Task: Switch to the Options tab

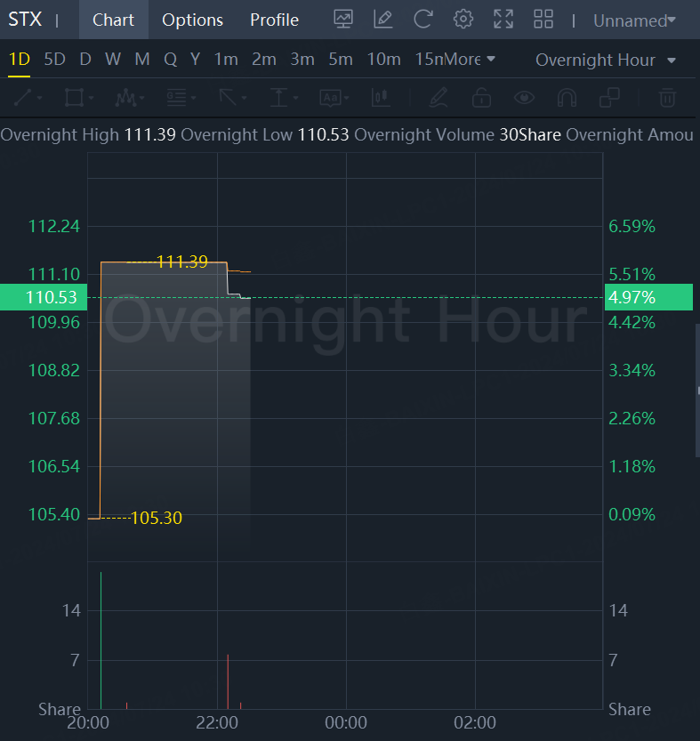Action: [x=192, y=20]
